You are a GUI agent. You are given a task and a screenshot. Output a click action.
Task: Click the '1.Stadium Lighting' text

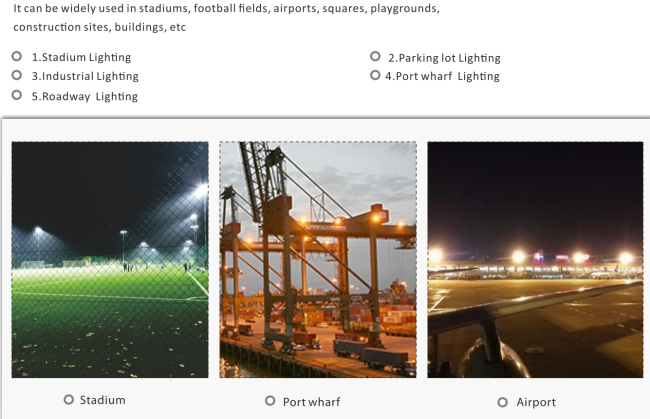tap(82, 57)
